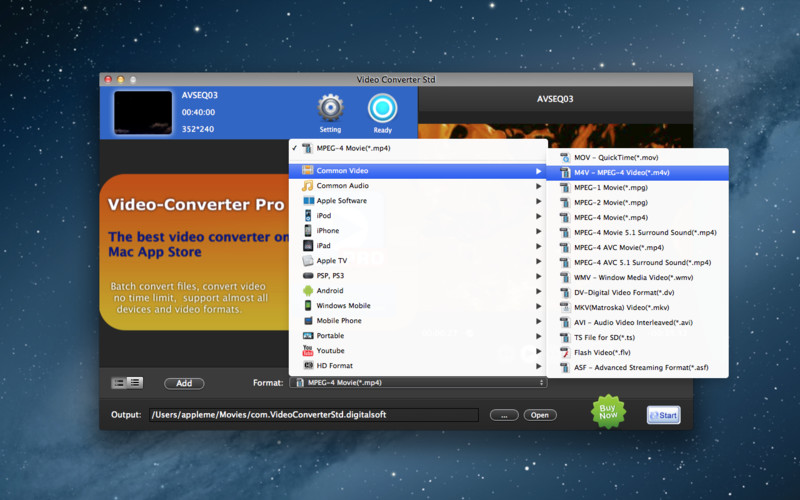
Task: Click the iPad device icon
Action: pyautogui.click(x=308, y=245)
